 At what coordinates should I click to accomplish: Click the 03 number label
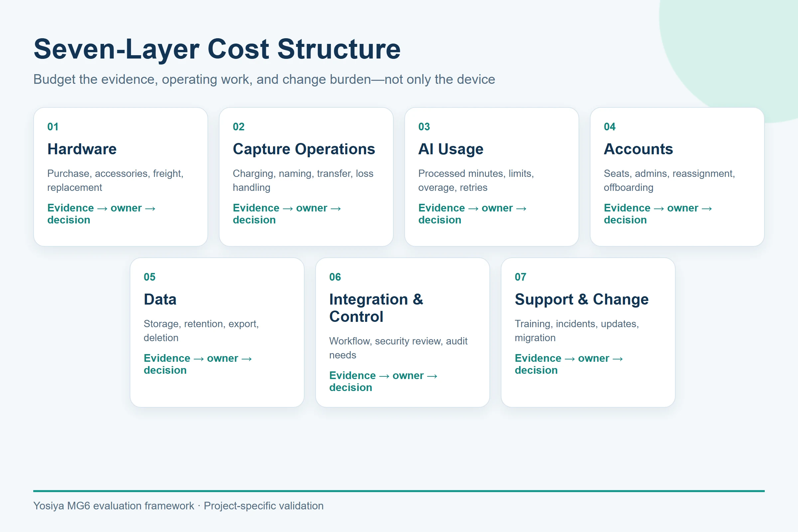click(424, 127)
